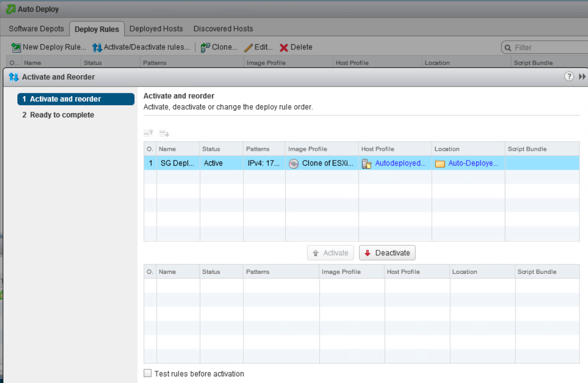Click Edit... toolbar label
The image size is (588, 383).
264,47
